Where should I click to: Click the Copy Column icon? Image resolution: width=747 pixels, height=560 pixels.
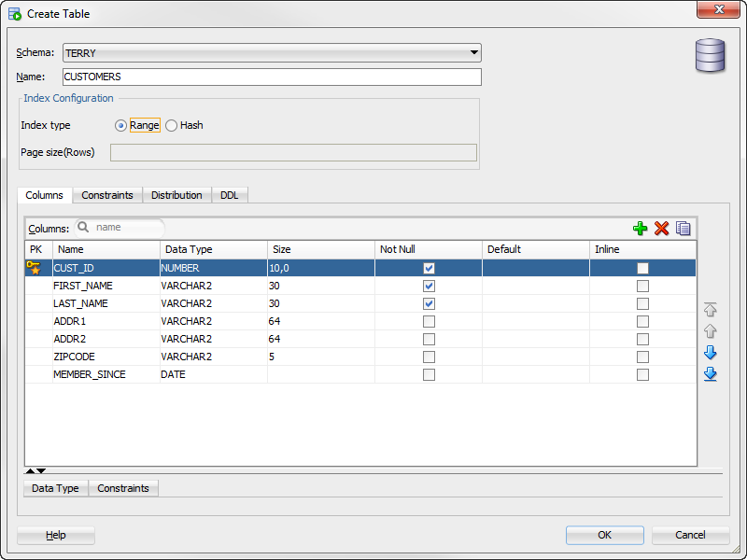(684, 229)
